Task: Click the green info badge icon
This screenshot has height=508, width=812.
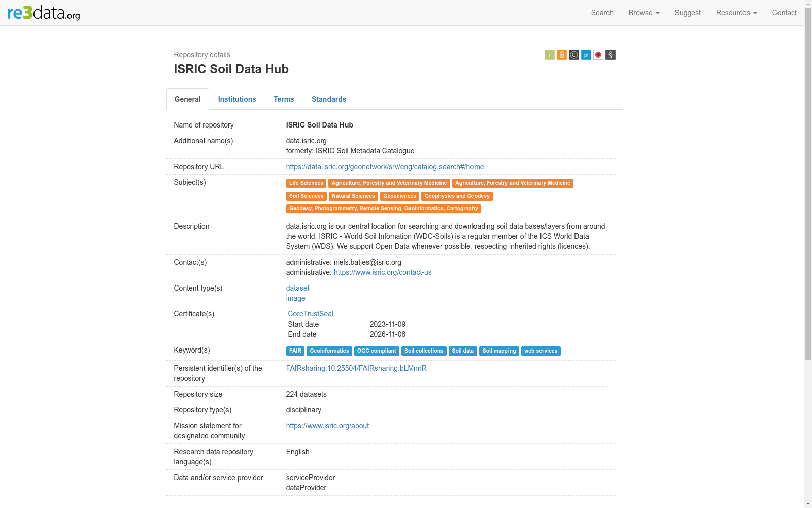Action: pyautogui.click(x=550, y=55)
